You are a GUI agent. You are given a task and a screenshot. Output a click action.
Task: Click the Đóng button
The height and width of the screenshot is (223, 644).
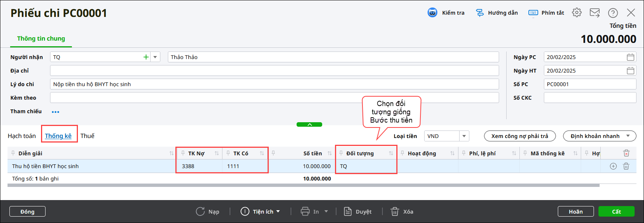[27, 211]
